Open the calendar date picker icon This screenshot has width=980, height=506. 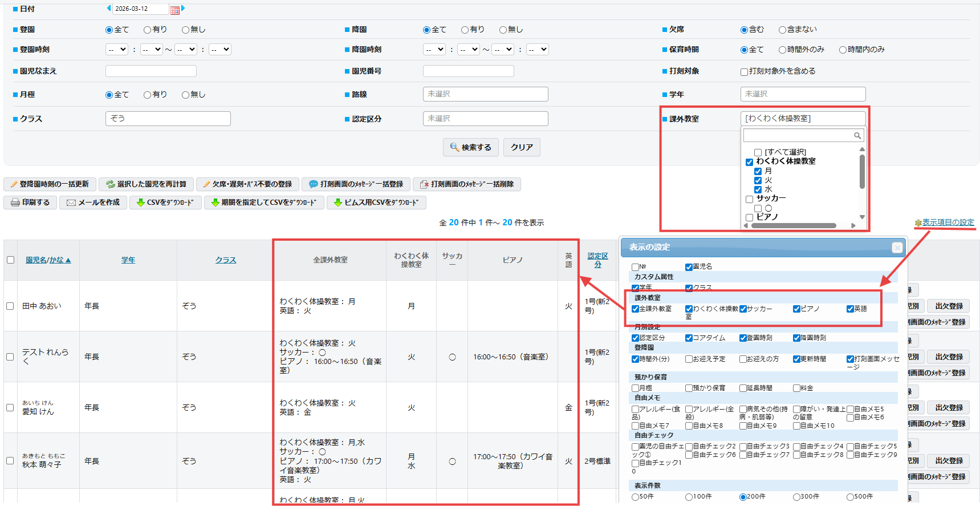(x=174, y=10)
